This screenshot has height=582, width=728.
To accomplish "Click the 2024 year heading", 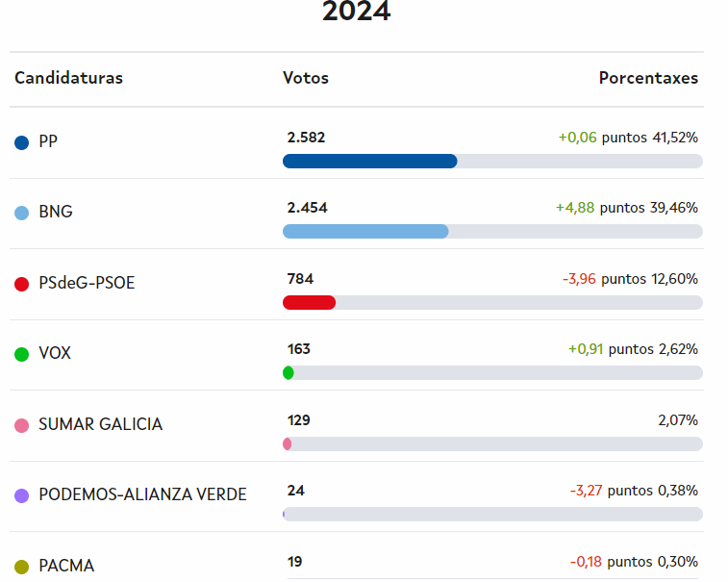I will coord(356,12).
